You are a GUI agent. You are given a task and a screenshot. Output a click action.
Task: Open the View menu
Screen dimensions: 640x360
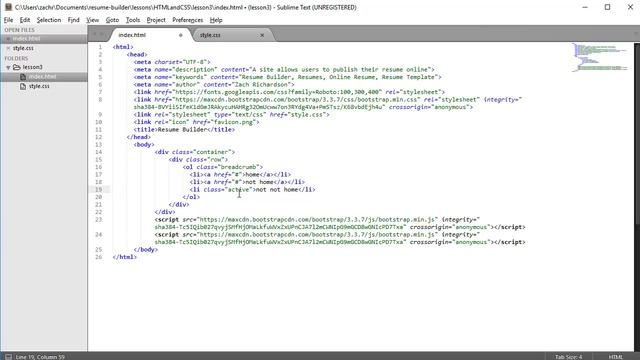[x=93, y=20]
